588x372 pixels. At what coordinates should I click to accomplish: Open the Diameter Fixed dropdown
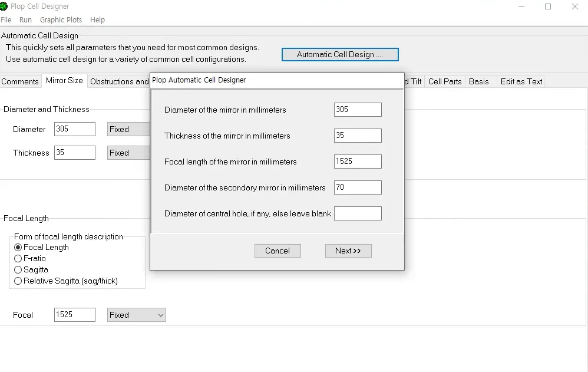coord(128,129)
